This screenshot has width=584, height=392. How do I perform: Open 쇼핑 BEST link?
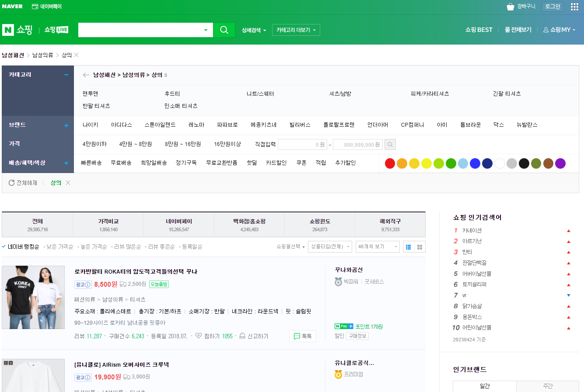[x=479, y=30]
